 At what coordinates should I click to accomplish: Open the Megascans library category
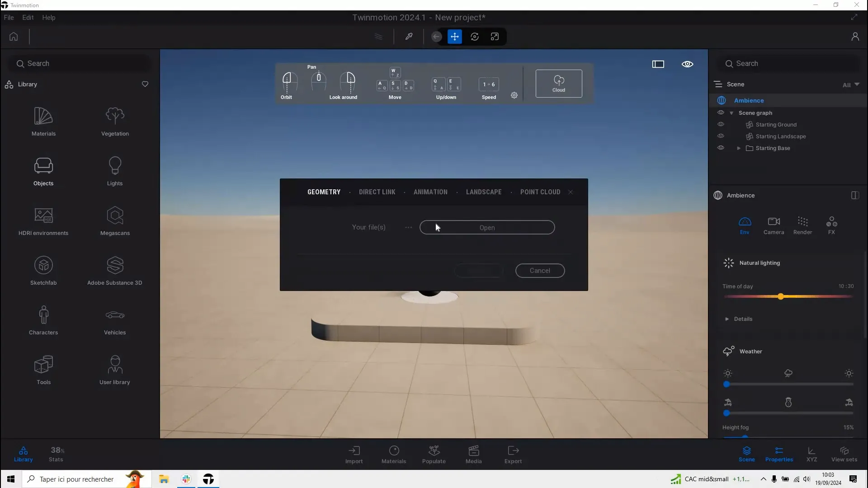(115, 221)
